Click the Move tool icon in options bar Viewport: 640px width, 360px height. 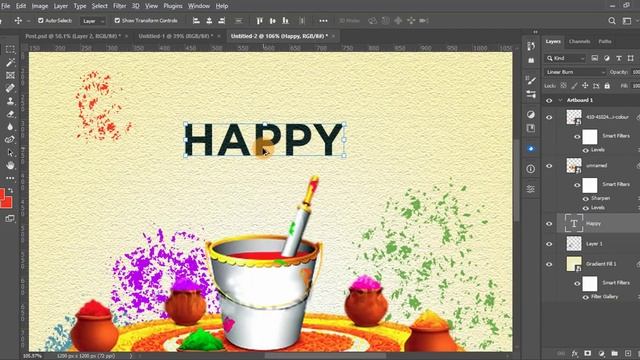18,20
